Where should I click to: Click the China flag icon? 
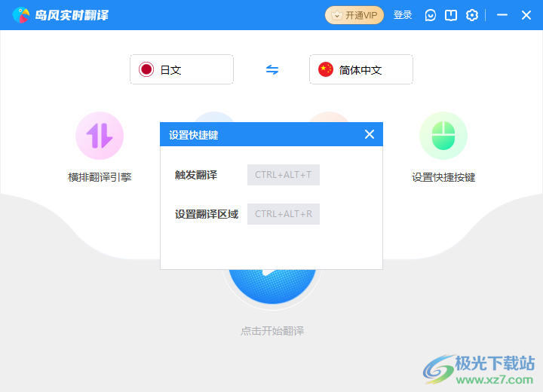click(326, 69)
